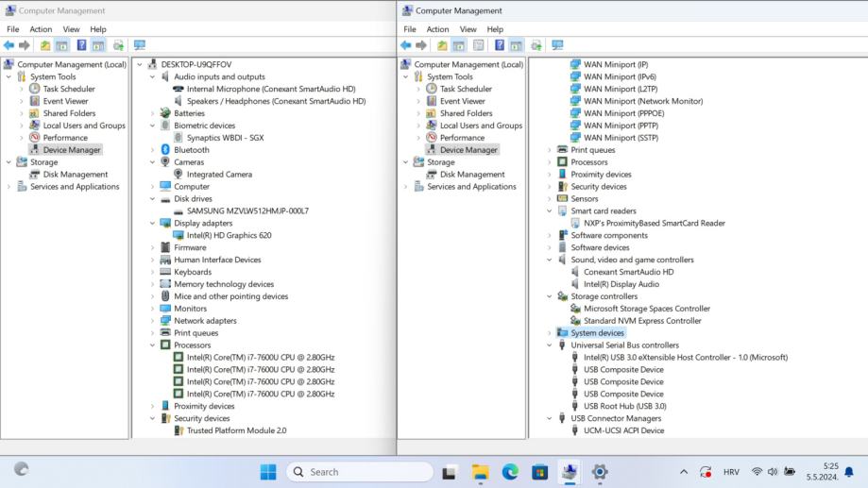This screenshot has height=488, width=868.
Task: Click the Bluetooth category icon
Action: click(x=165, y=150)
